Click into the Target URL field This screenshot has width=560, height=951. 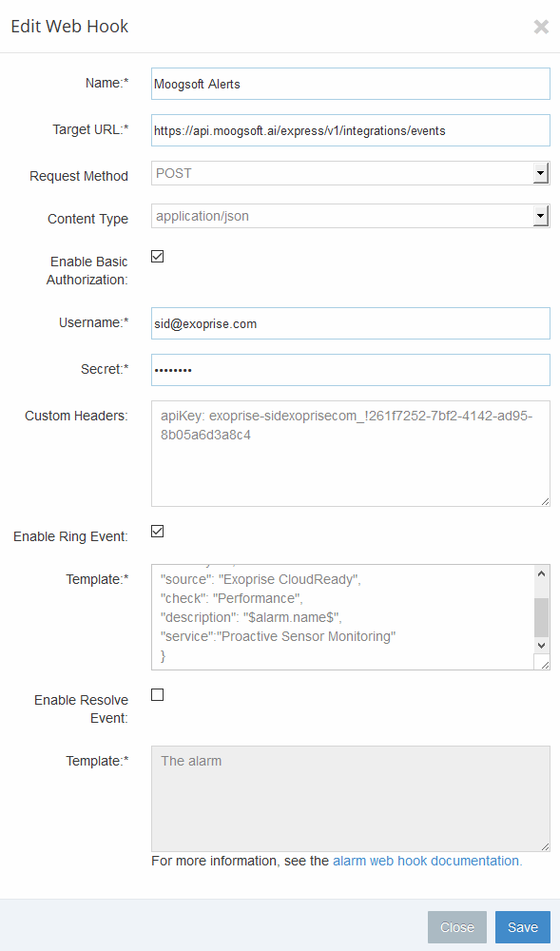[350, 130]
